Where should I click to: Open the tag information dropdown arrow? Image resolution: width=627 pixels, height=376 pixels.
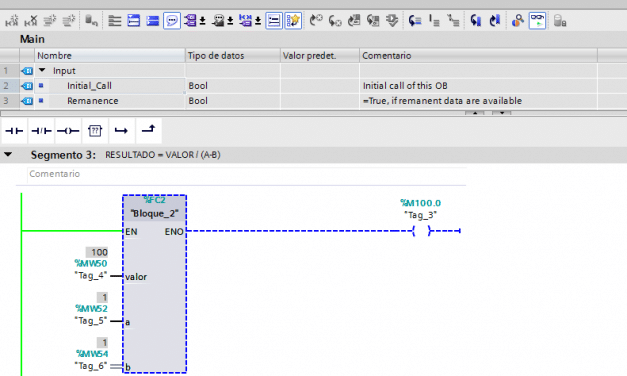(230, 21)
